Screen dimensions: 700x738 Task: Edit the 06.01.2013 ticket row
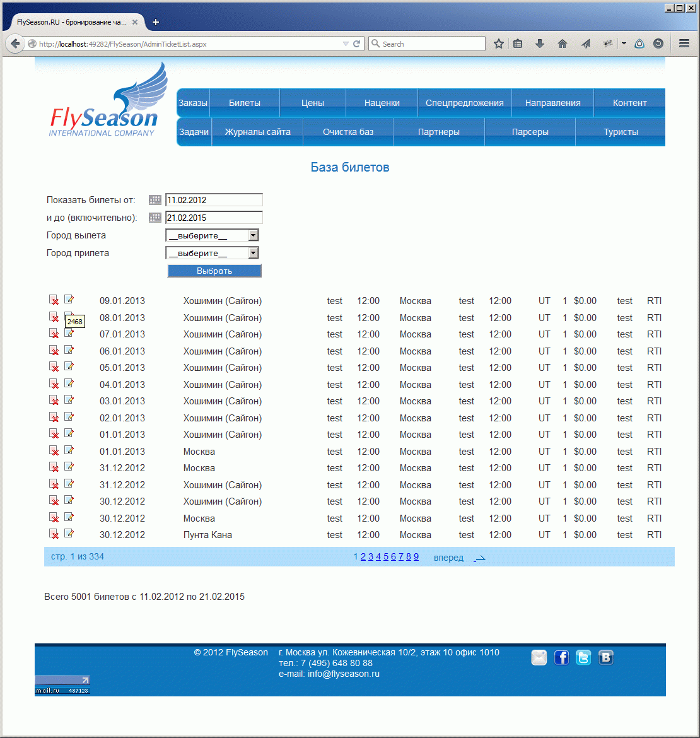[x=69, y=349]
